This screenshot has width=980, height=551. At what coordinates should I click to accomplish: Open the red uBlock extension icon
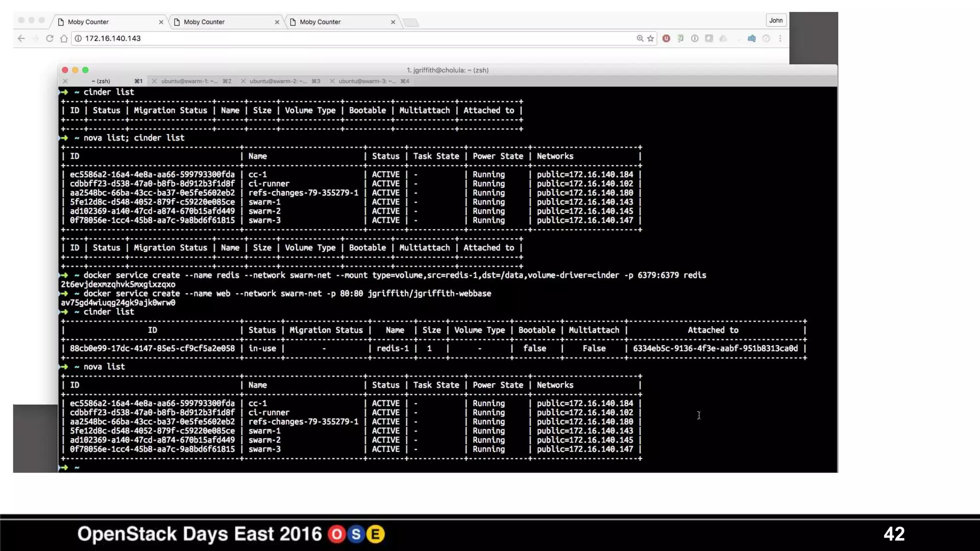666,38
